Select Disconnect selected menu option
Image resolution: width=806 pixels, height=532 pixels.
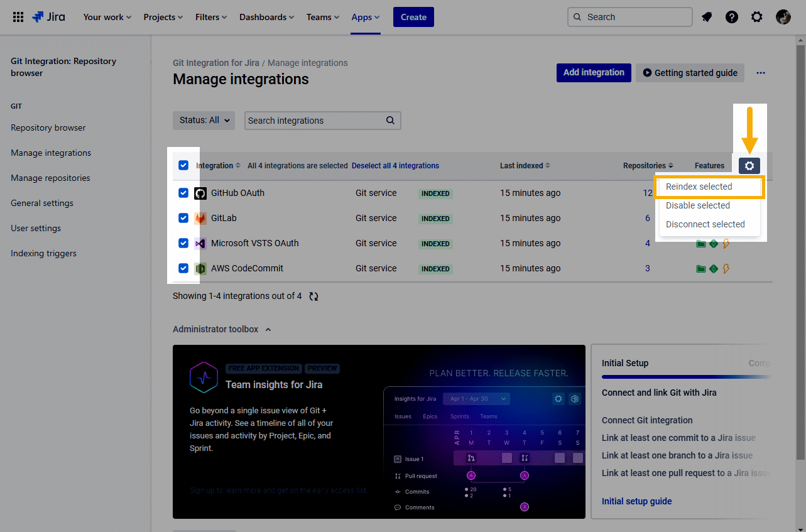[705, 224]
